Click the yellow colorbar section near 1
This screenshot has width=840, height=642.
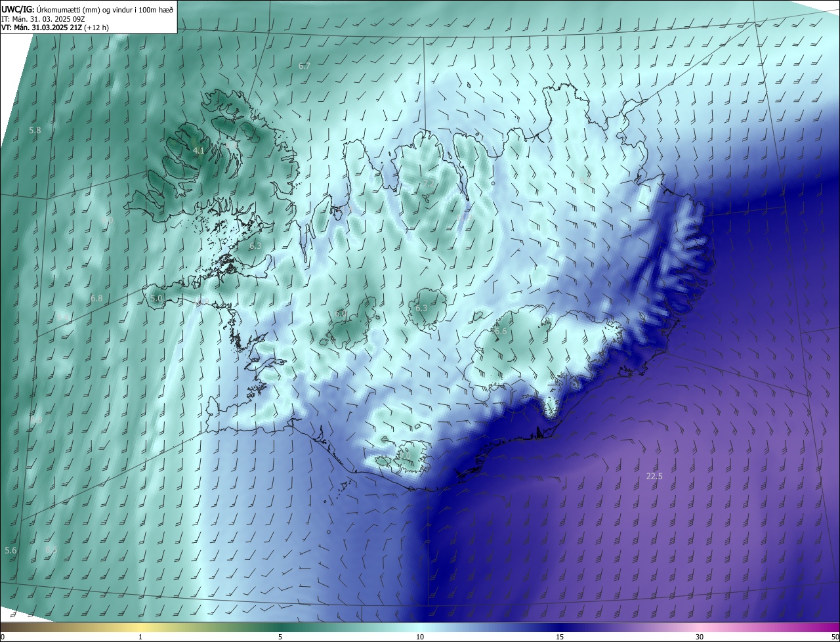pos(140,628)
